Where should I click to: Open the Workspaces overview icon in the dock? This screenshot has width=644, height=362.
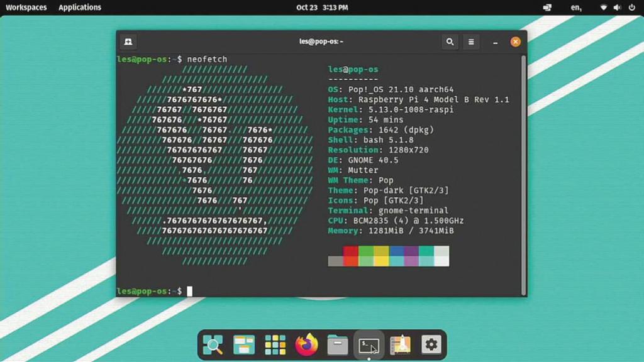pyautogui.click(x=244, y=345)
